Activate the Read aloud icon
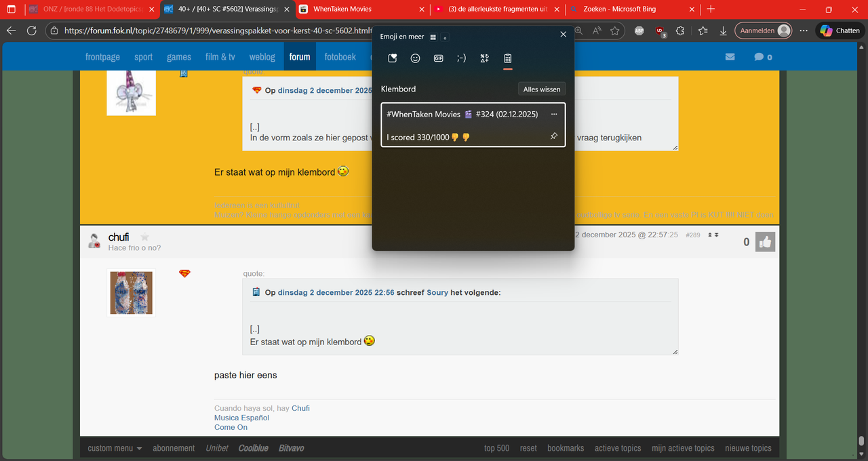This screenshot has width=868, height=461. pyautogui.click(x=597, y=31)
